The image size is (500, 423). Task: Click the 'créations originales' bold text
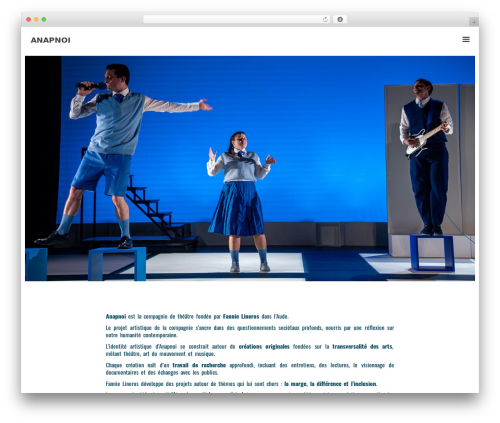point(264,346)
